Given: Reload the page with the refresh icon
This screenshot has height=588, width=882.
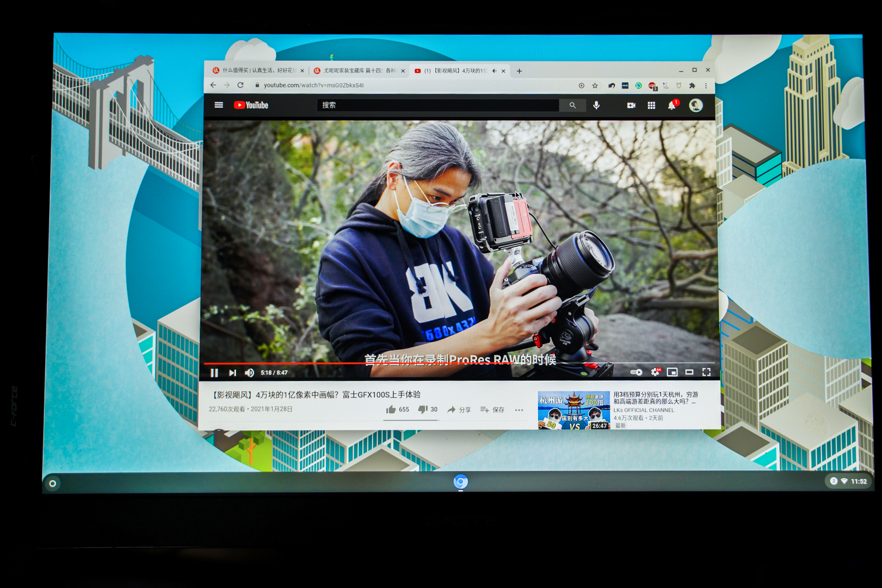Looking at the screenshot, I should tap(240, 85).
